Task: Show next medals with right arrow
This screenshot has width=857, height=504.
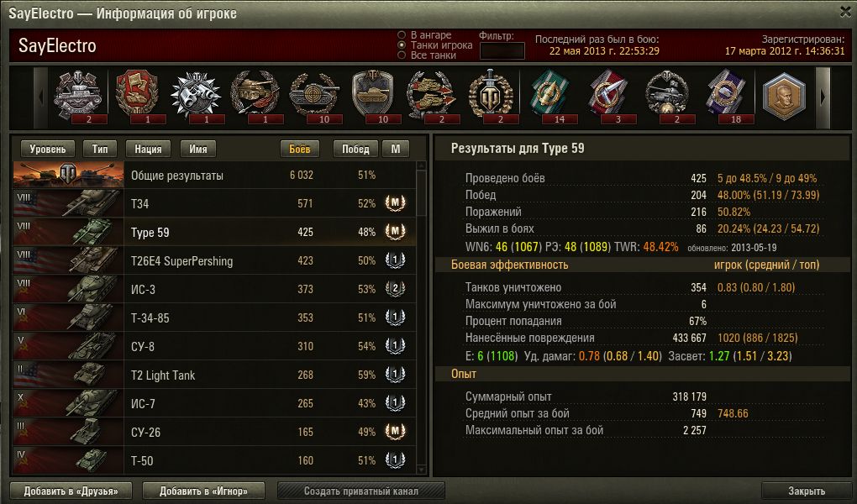Action: (823, 97)
